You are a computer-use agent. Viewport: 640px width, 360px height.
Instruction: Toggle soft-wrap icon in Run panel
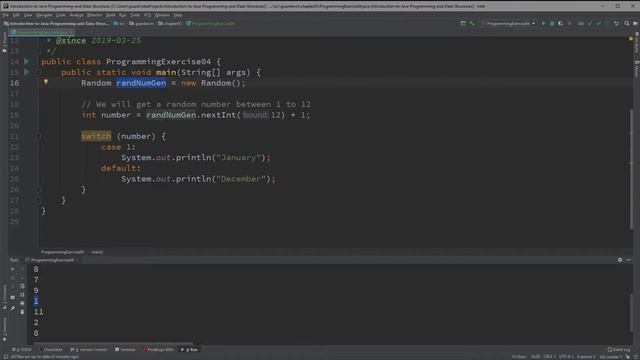click(22, 286)
